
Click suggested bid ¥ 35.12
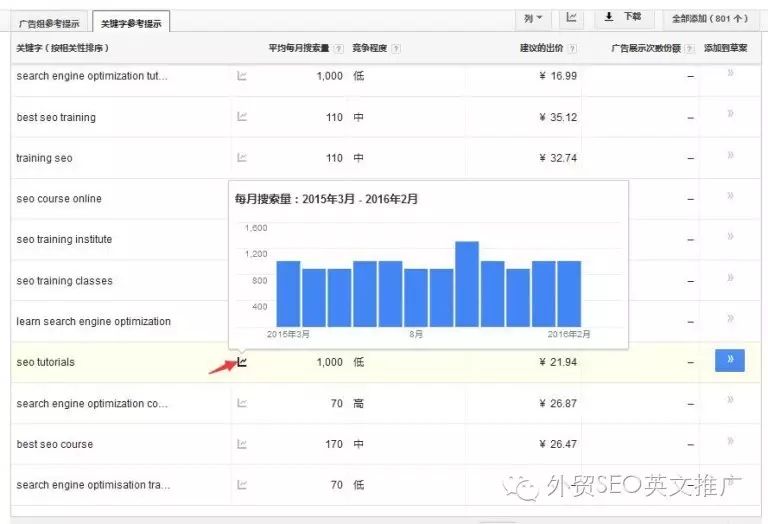pyautogui.click(x=558, y=117)
